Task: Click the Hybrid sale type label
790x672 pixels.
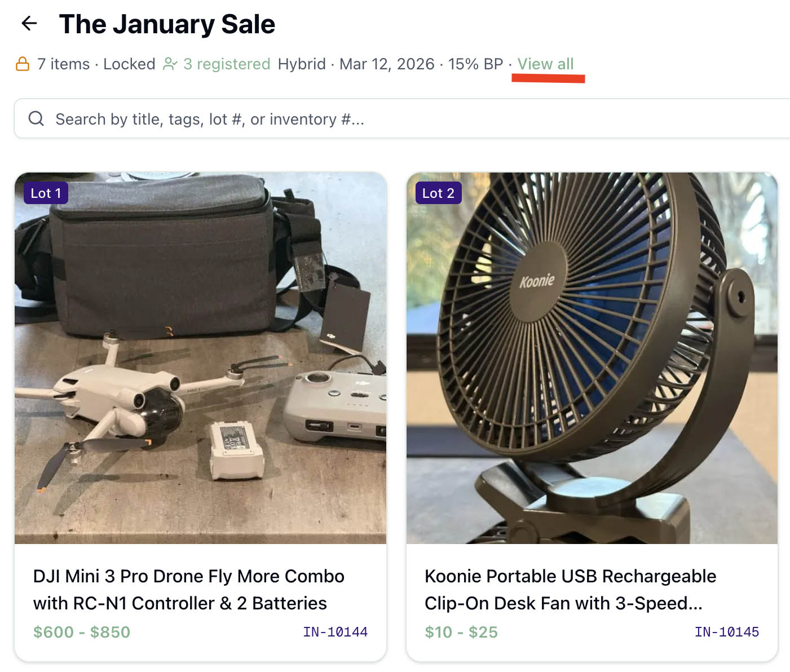Action: (x=302, y=64)
